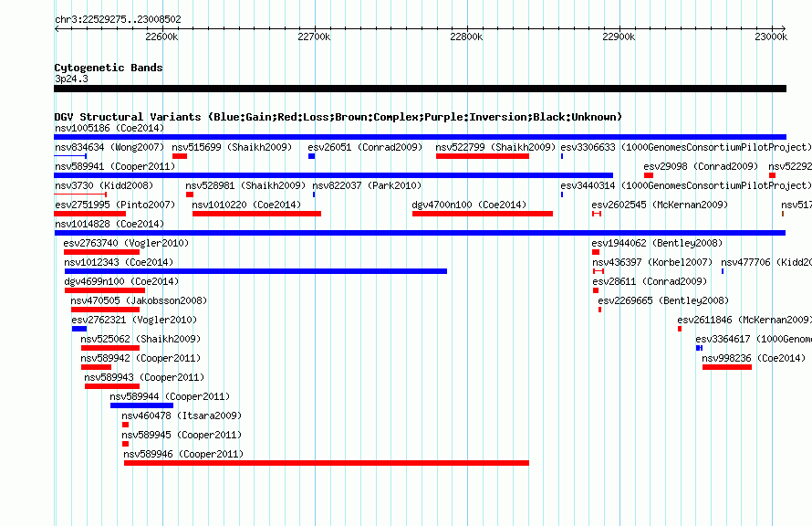This screenshot has width=812, height=526.
Task: Click the blue nsv1012343 gain bar
Action: [255, 271]
